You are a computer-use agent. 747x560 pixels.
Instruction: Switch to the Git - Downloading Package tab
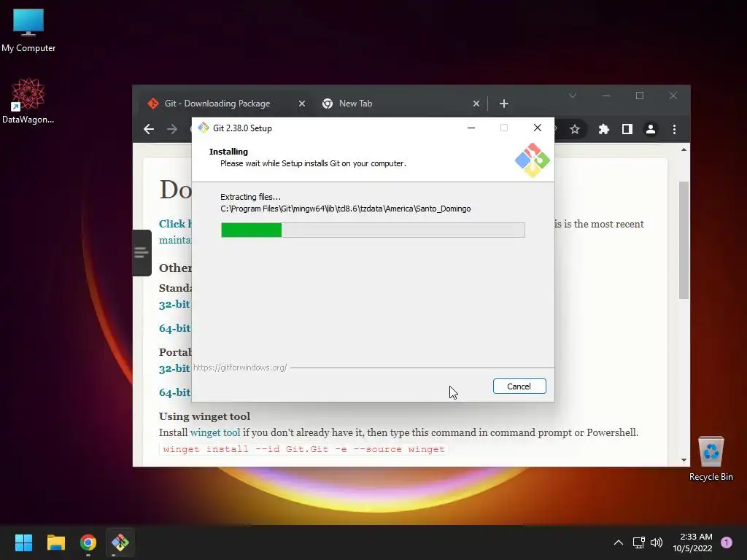coord(217,104)
